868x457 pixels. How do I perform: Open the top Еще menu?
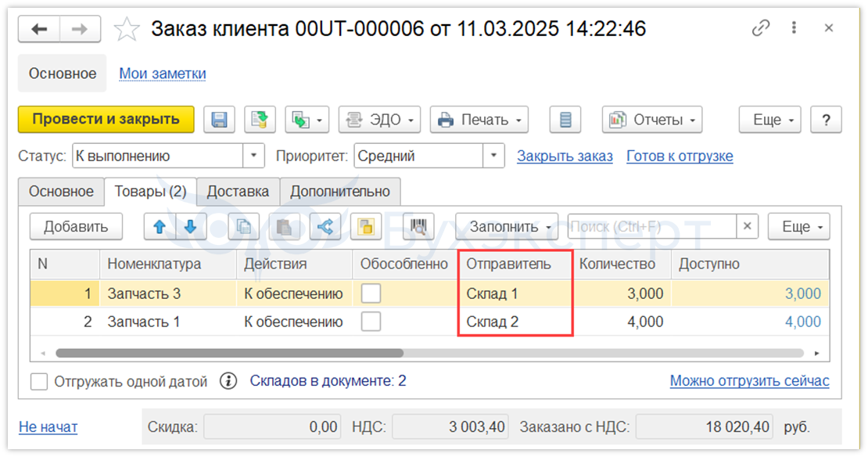click(770, 120)
